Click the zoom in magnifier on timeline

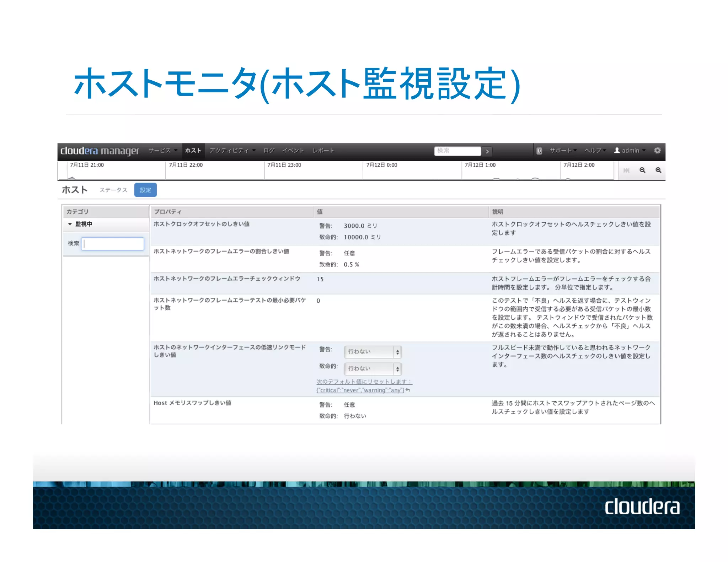pos(658,170)
